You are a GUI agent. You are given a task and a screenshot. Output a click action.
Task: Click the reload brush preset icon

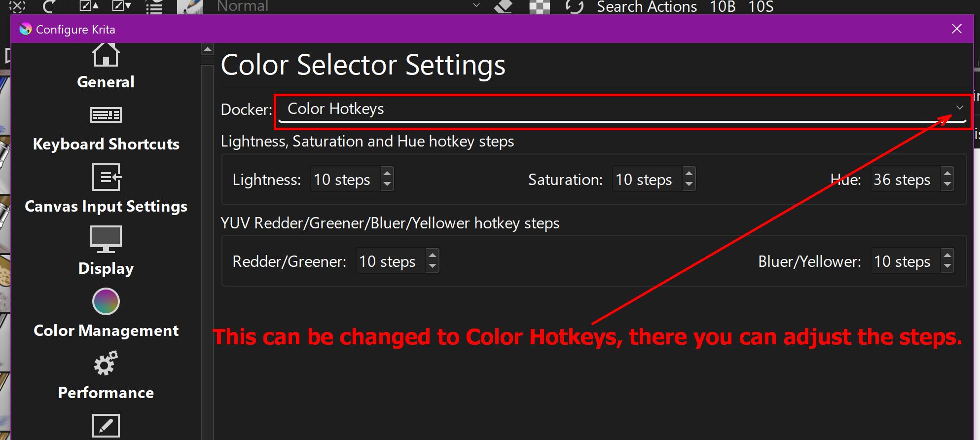575,6
